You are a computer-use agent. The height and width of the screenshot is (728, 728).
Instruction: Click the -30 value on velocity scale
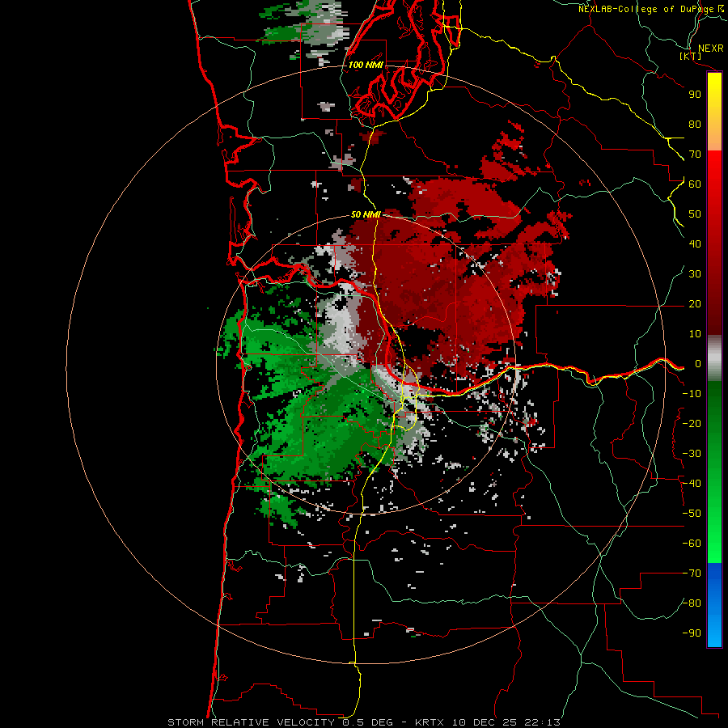[692, 454]
